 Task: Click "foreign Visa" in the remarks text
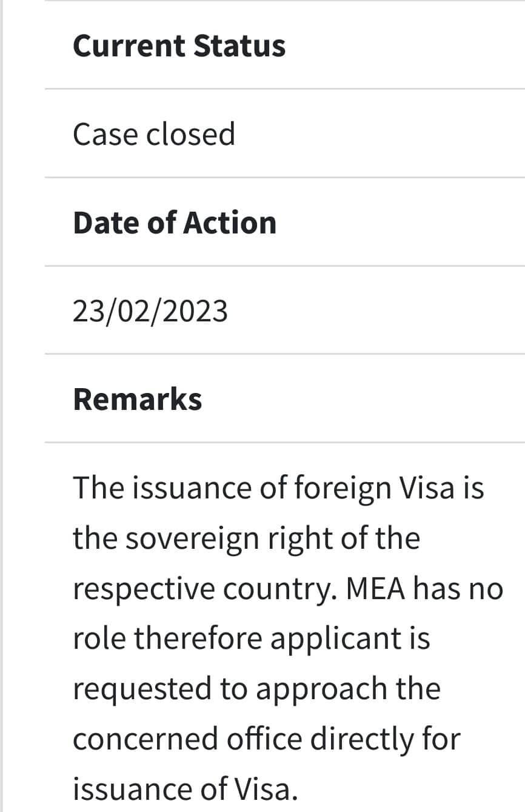tap(374, 488)
